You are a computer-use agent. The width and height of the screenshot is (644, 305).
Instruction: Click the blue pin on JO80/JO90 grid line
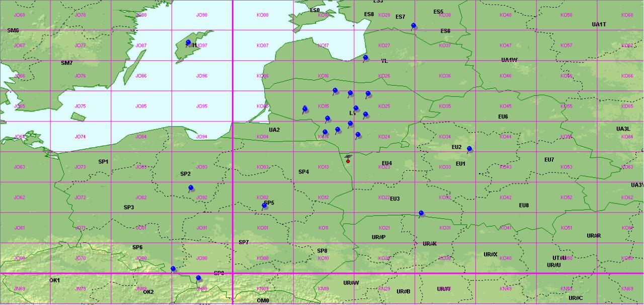173,269
